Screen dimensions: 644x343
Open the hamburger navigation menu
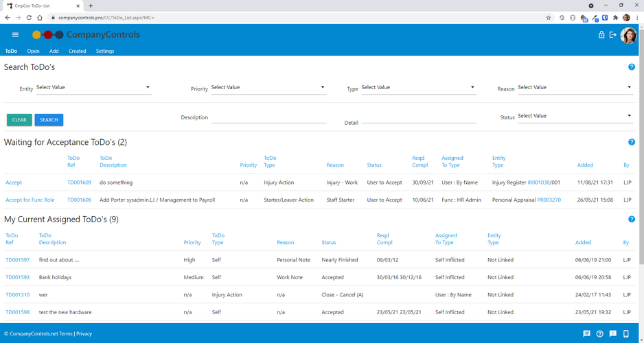pyautogui.click(x=15, y=35)
